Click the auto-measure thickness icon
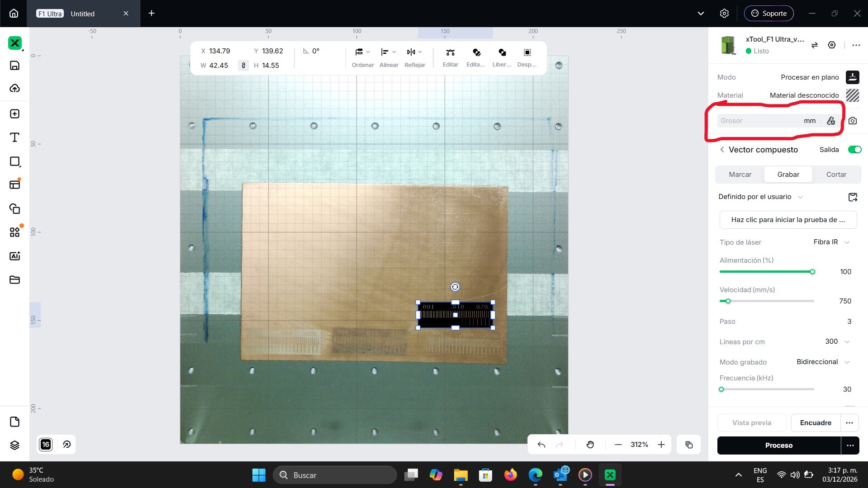This screenshot has height=488, width=868. pyautogui.click(x=831, y=121)
